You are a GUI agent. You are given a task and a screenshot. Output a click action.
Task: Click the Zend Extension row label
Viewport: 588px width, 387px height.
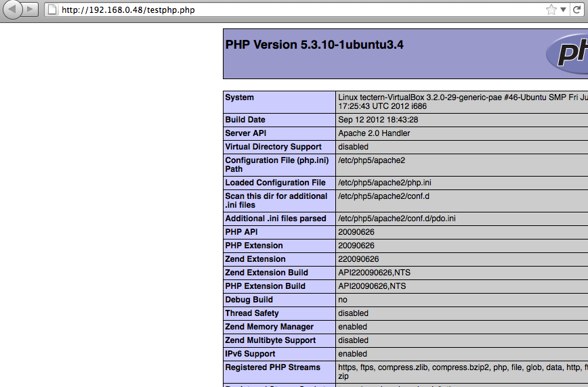click(x=255, y=259)
